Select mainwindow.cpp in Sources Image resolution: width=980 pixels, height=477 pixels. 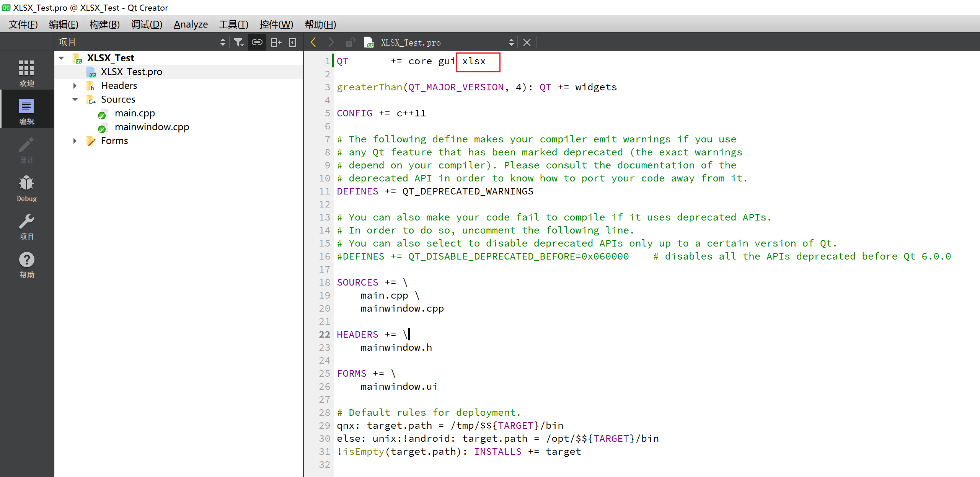tap(152, 127)
